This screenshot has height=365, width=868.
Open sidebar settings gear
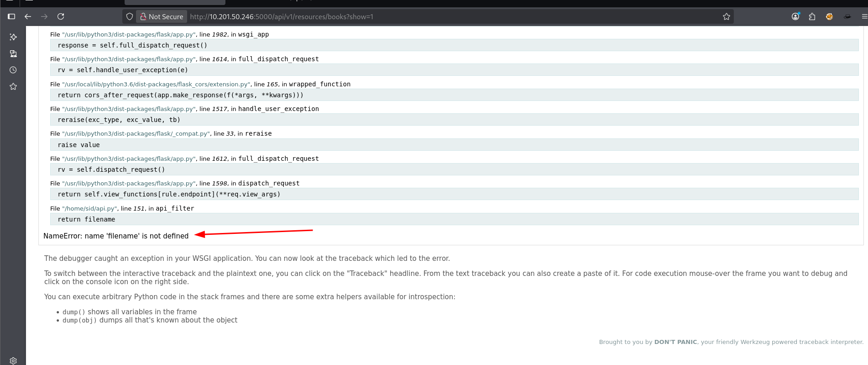(x=13, y=360)
